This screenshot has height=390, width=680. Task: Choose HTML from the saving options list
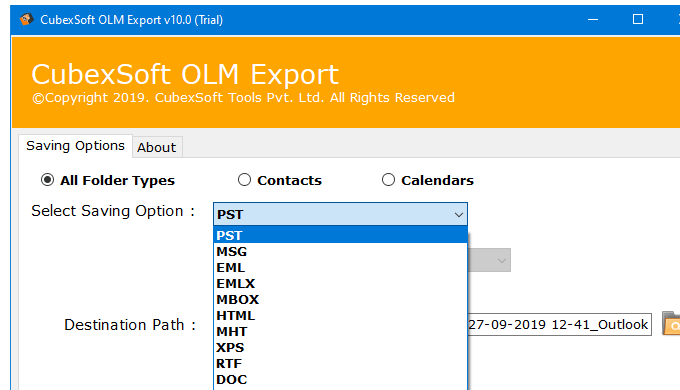coord(340,315)
